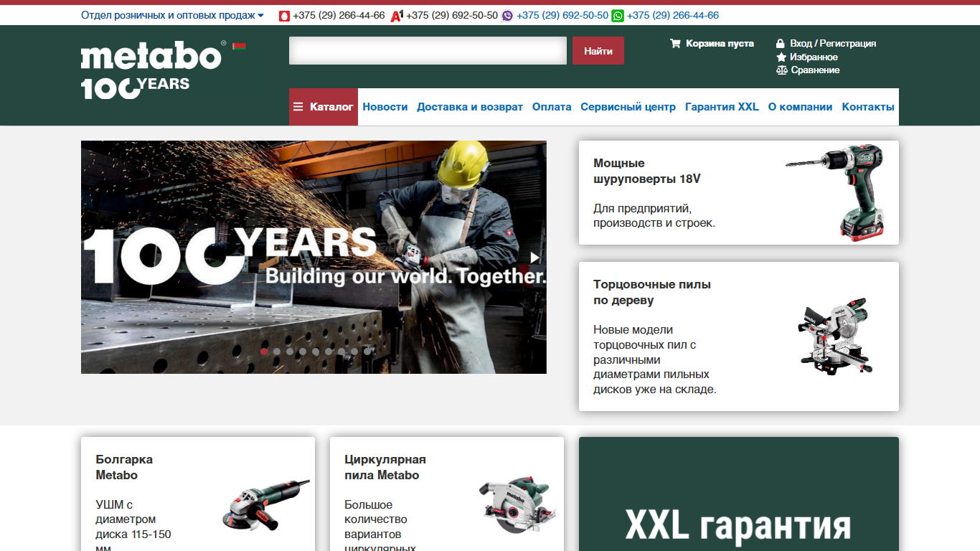This screenshot has width=980, height=551.
Task: Select the last carousel dot
Action: tap(367, 352)
